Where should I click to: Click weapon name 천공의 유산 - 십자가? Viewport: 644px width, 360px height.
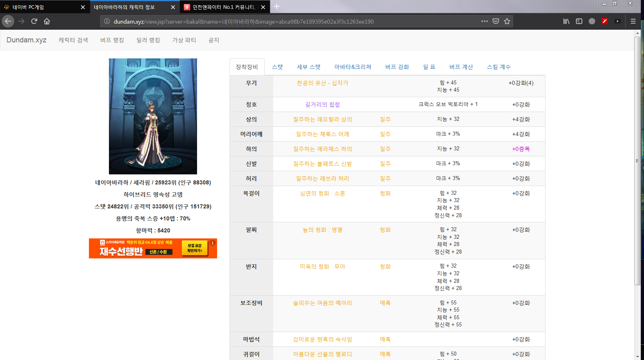(322, 83)
